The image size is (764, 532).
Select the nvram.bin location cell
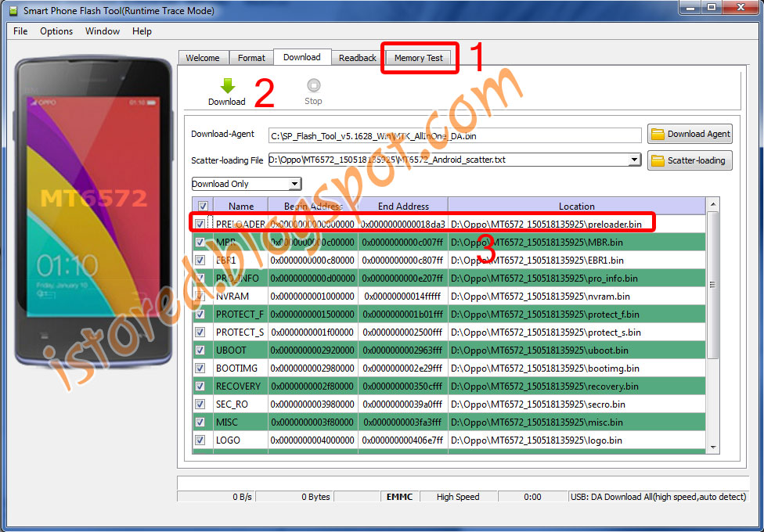(577, 297)
